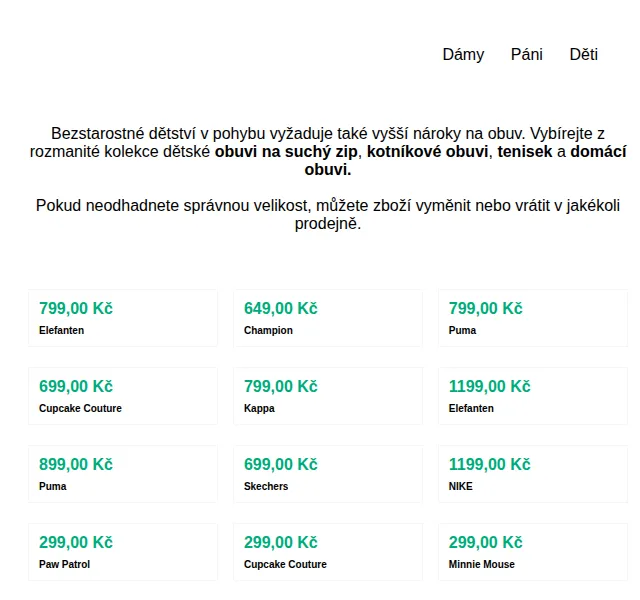This screenshot has width=640, height=600.
Task: Open the Dámy menu item
Action: click(x=463, y=54)
